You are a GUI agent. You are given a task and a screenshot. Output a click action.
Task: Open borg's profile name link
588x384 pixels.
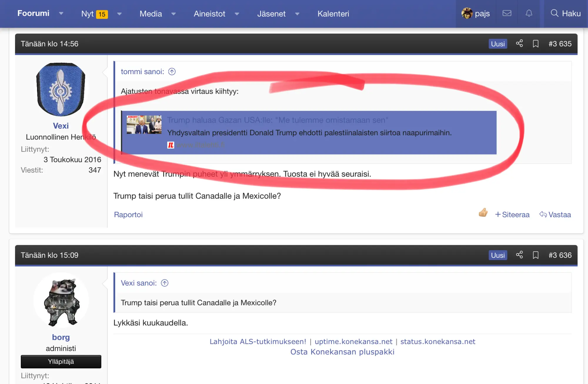coord(61,337)
